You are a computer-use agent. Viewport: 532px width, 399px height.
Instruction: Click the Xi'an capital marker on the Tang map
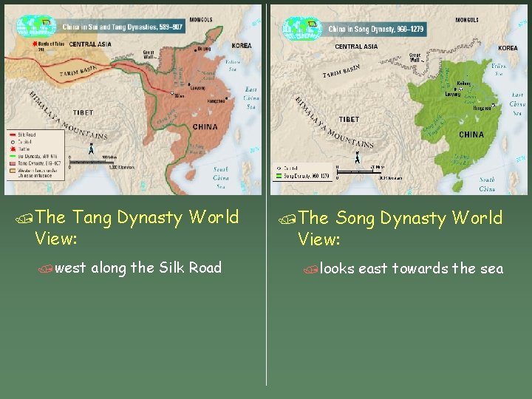(x=172, y=93)
